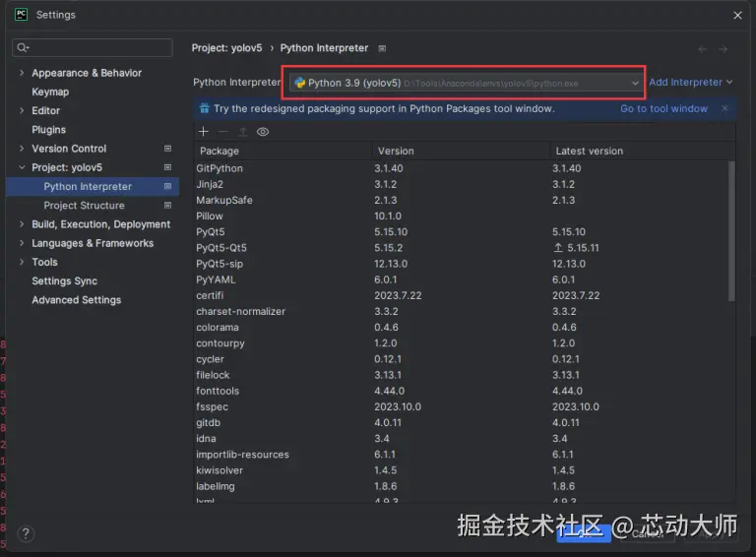Click the Go to tool window link
The height and width of the screenshot is (557, 756).
663,108
